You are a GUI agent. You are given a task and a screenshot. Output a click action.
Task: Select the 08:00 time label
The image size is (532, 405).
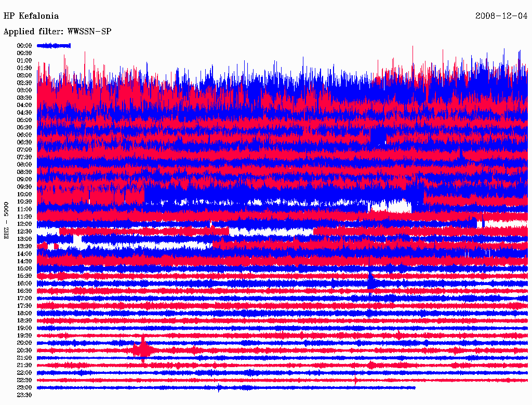[x=24, y=165]
